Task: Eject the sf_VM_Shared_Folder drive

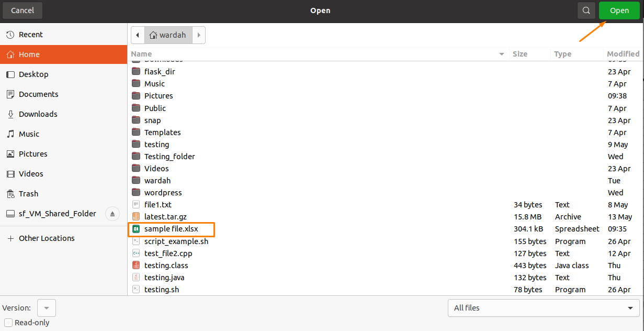Action: click(x=112, y=214)
